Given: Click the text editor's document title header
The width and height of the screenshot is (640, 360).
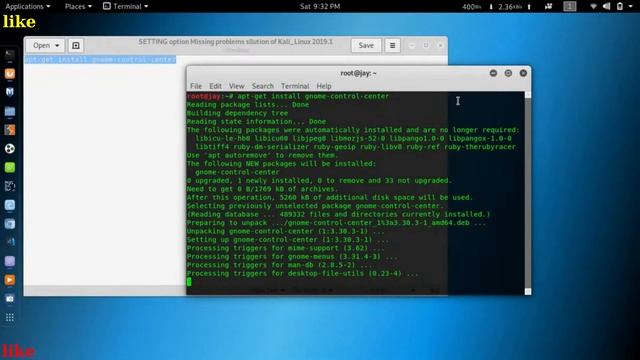Looking at the screenshot, I should click(x=236, y=42).
